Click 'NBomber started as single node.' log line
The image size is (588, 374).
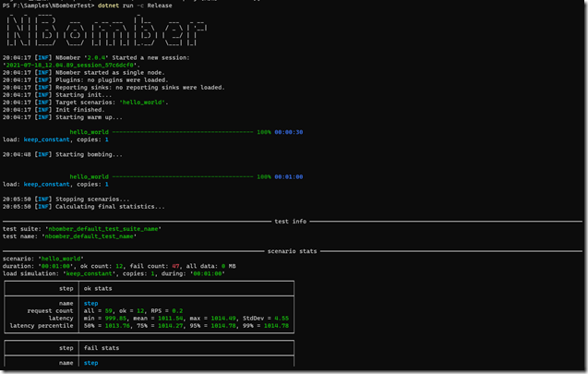(x=110, y=73)
